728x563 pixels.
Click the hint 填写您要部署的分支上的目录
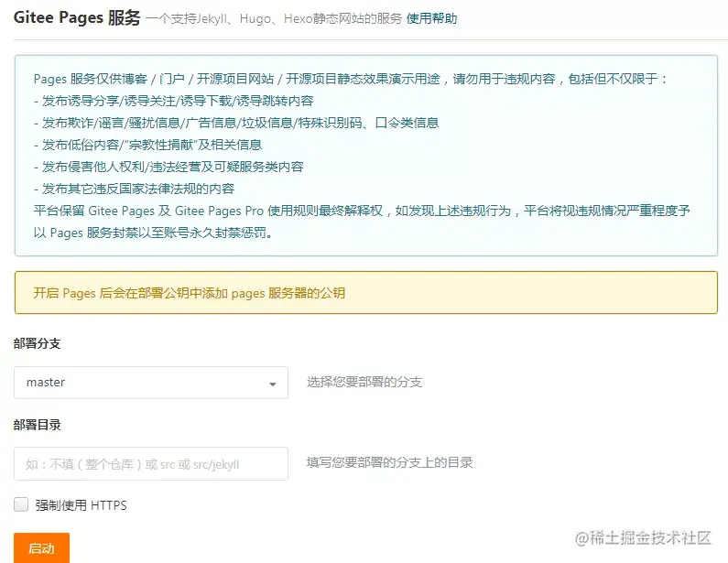click(389, 462)
